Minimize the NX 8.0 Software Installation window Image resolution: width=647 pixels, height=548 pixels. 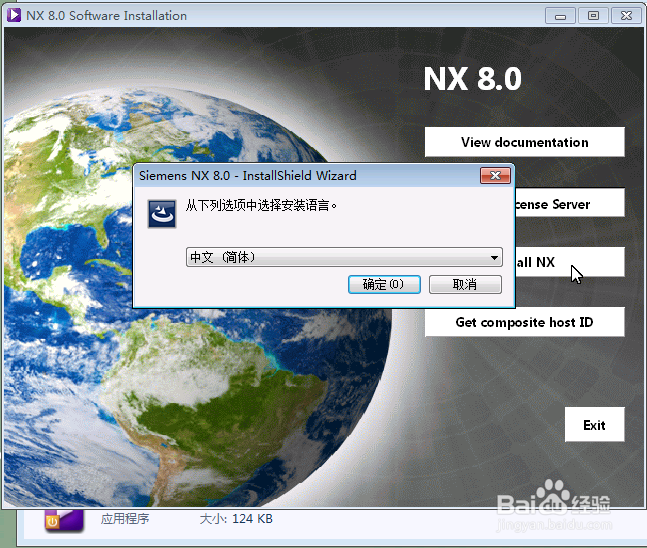(560, 16)
